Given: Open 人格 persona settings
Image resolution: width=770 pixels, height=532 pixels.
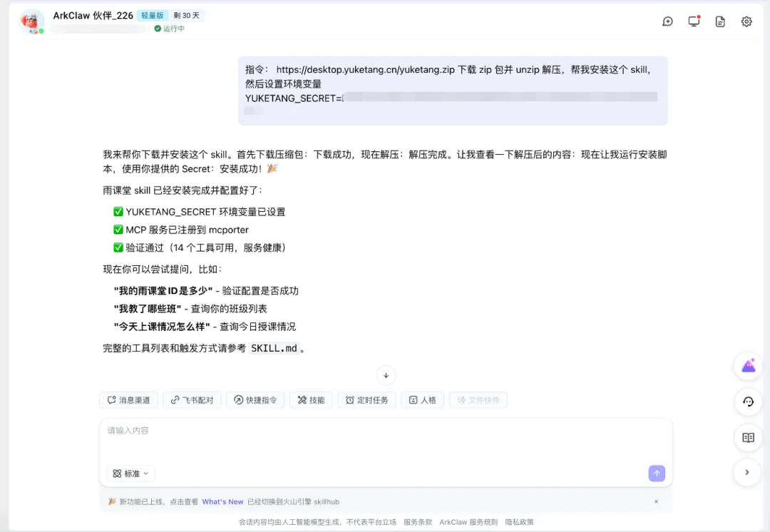Looking at the screenshot, I should click(x=422, y=400).
